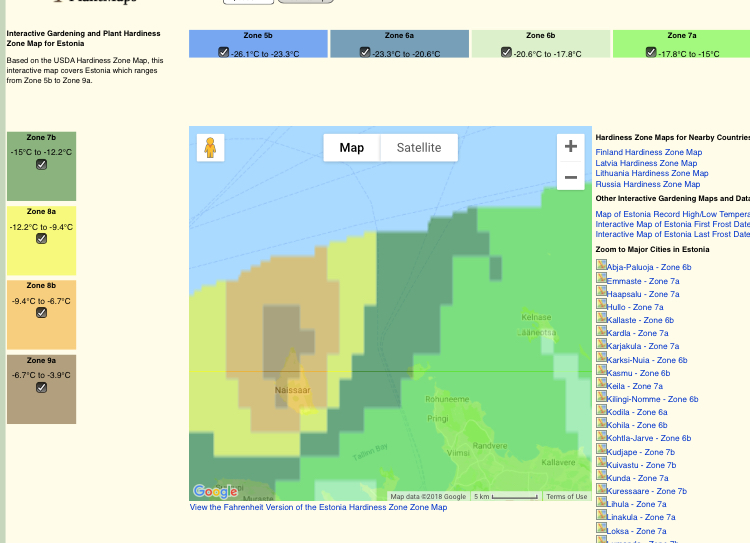Select the Map view tab
Viewport: 750px width, 543px height.
352,148
